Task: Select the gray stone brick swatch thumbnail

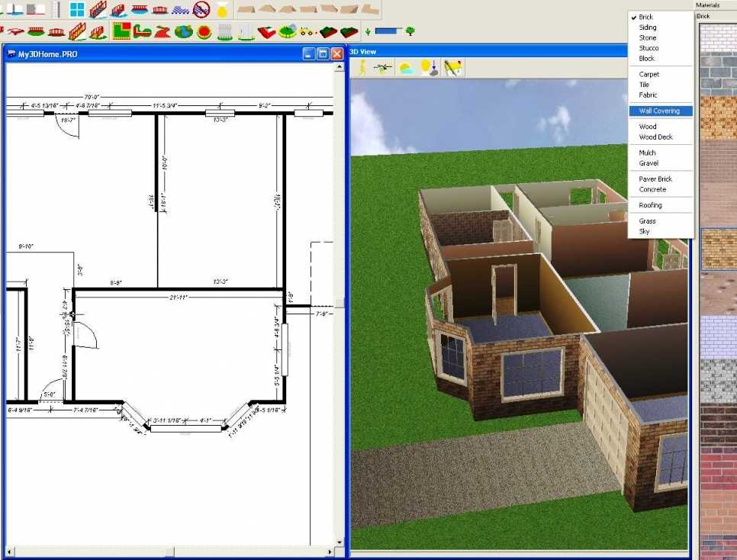Action: (718, 72)
